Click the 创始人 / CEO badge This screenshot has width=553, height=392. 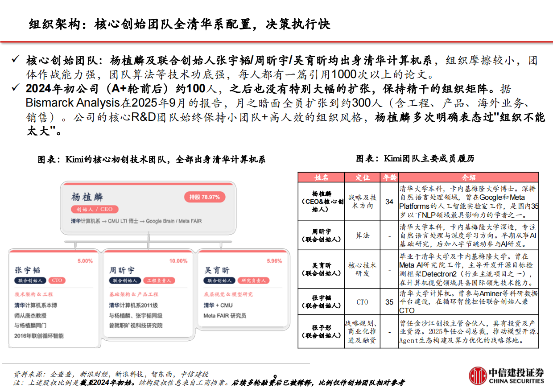coord(94,209)
